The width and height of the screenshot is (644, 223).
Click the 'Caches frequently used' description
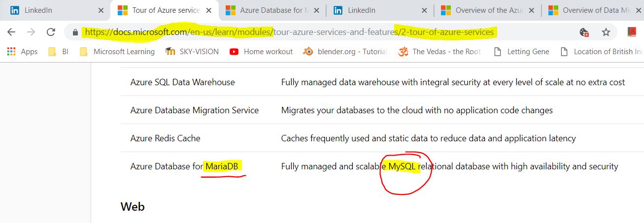tap(428, 138)
